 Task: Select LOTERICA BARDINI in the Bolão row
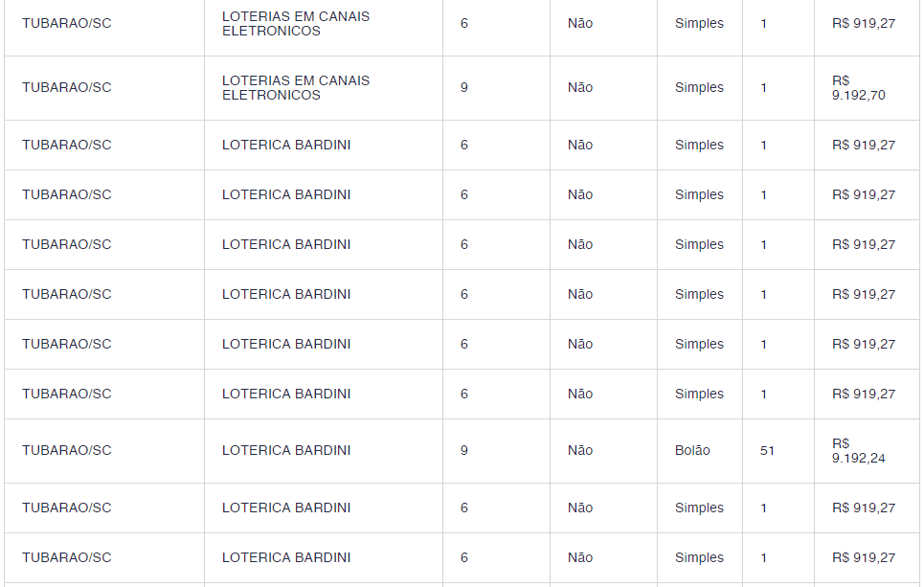click(x=286, y=451)
